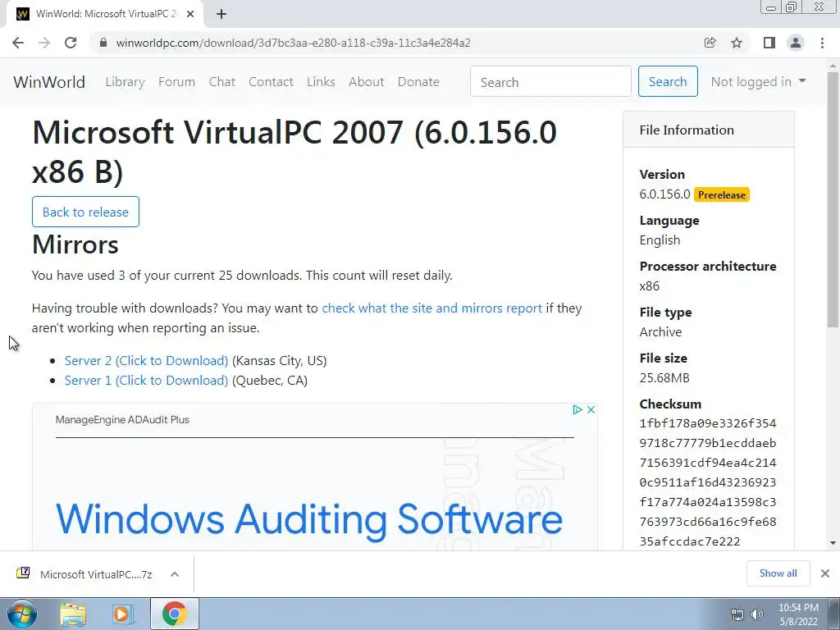Viewport: 840px width, 630px height.
Task: Click the padlock site info icon
Action: pos(103,43)
